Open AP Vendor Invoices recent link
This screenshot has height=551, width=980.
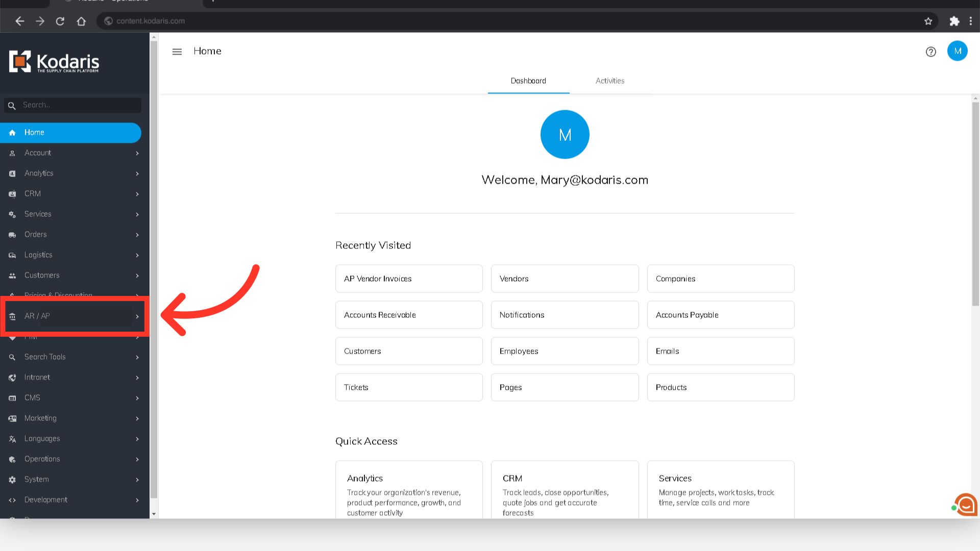(x=409, y=279)
